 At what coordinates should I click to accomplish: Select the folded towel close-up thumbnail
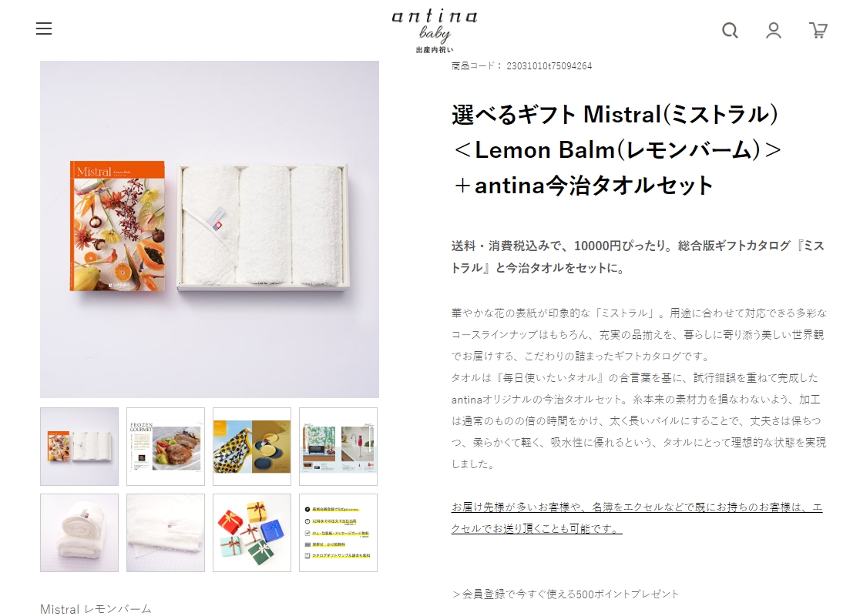point(166,533)
